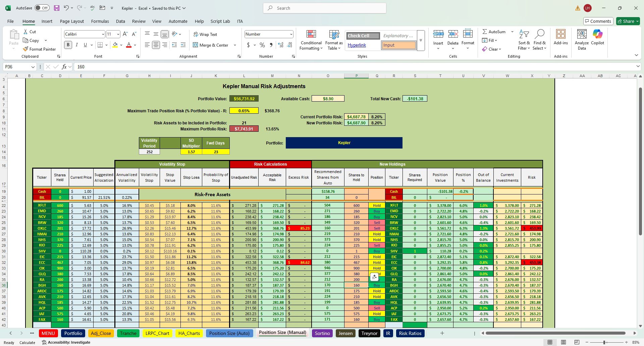644x346 pixels.
Task: Open Conditional Formatting options
Action: (x=311, y=40)
